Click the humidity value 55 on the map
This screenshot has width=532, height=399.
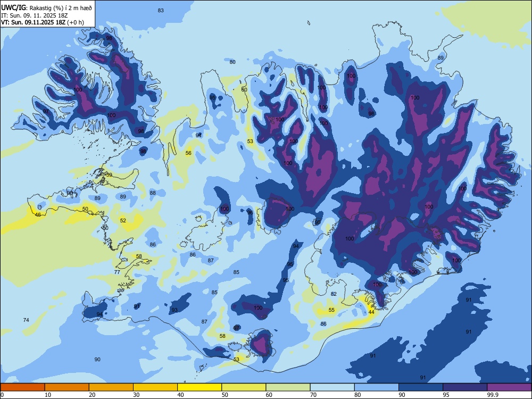pos(331,310)
